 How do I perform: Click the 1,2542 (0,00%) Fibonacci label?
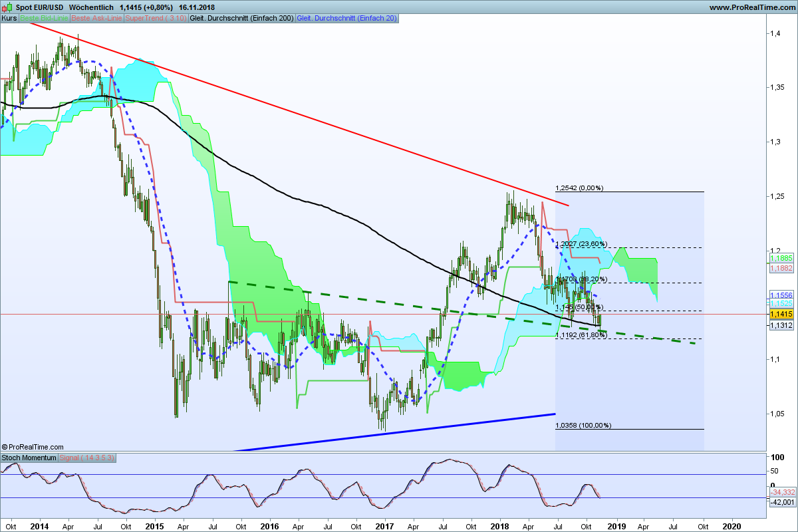(x=579, y=188)
